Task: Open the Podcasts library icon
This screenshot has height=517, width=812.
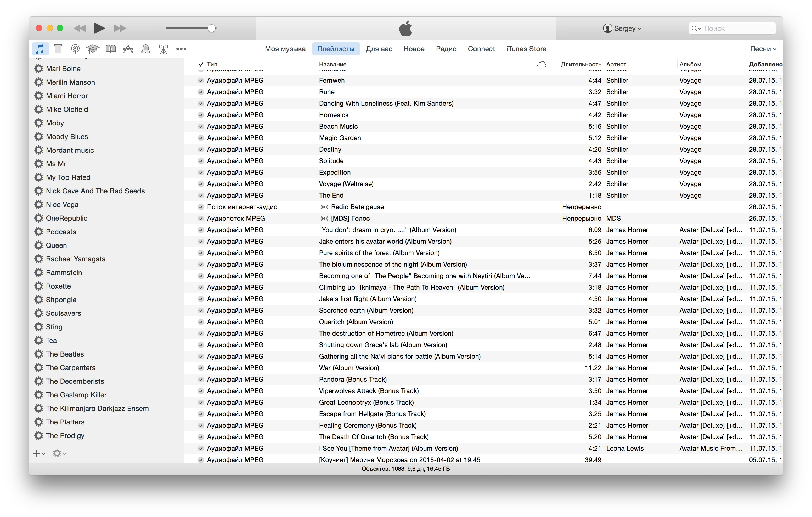Action: point(75,49)
